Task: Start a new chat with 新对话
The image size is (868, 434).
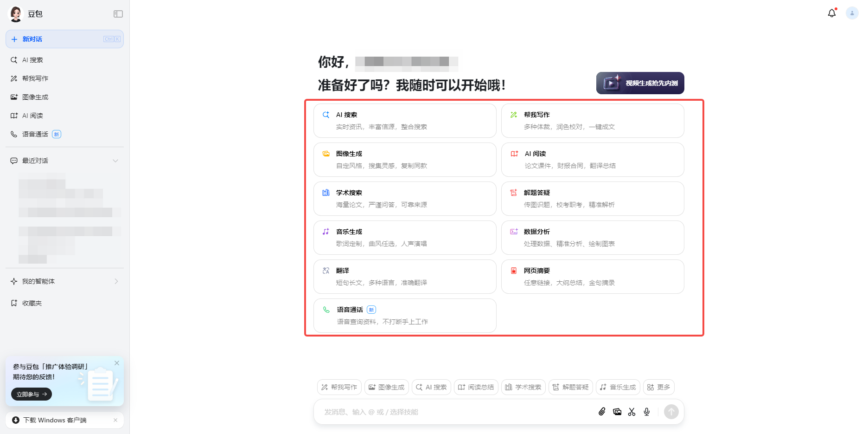Action: (64, 39)
